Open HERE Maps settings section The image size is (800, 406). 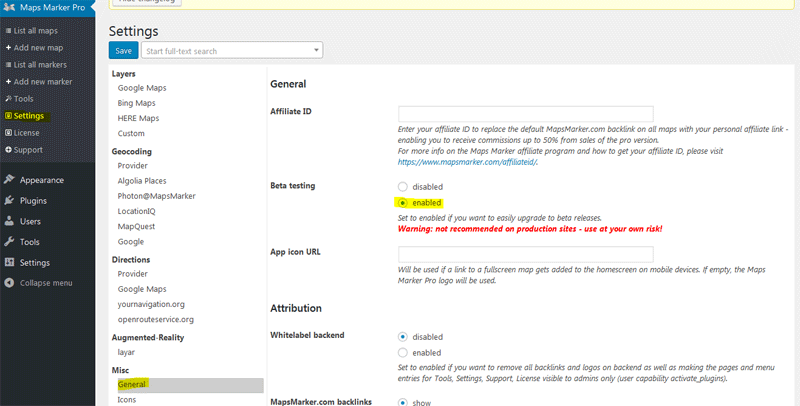138,118
